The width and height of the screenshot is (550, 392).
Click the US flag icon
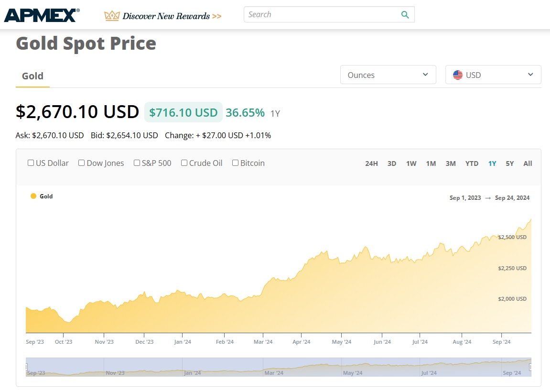(458, 75)
